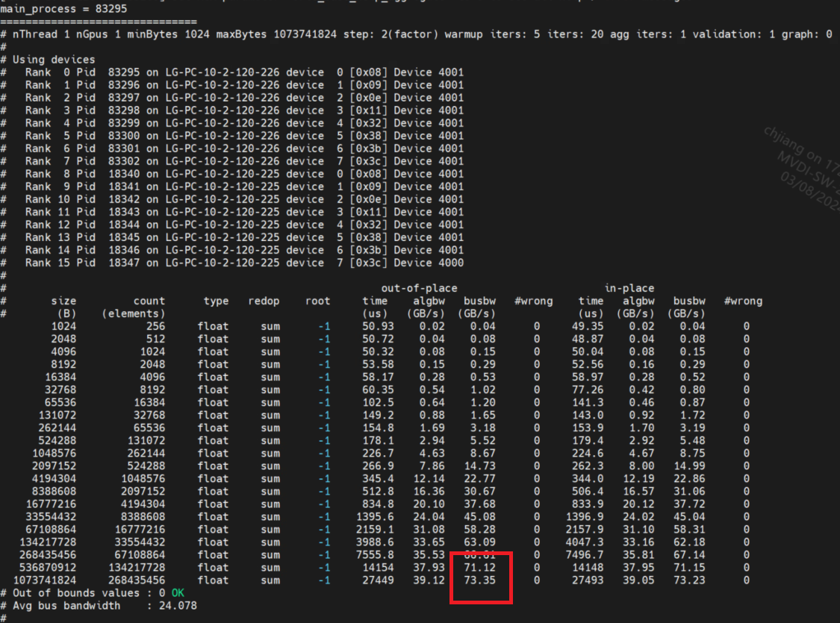Viewport: 840px width, 623px height.
Task: Click the busbw value 73.35
Action: 479,580
